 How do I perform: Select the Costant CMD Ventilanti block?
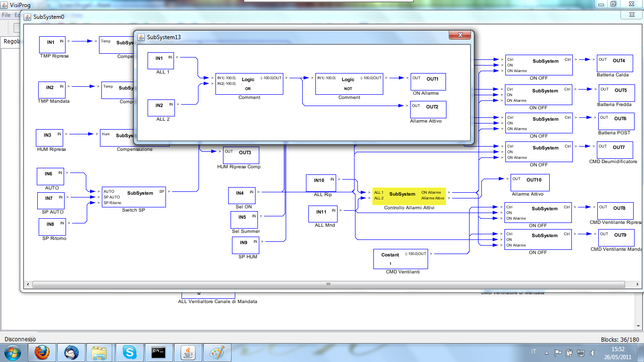tap(401, 259)
